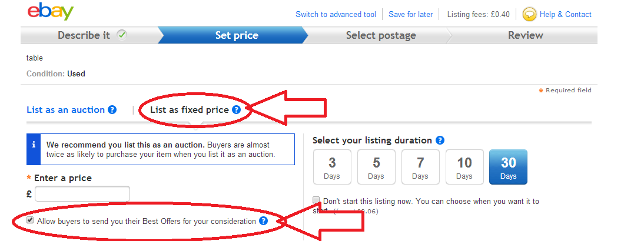Screen dimensions: 644x241
Task: Click Switch to advanced tool link
Action: tap(336, 14)
